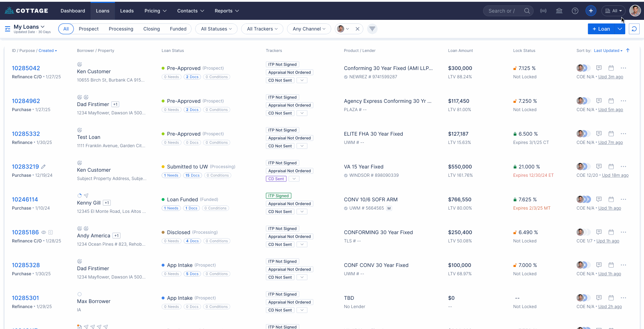Viewport: 644px width, 329px height.
Task: Click the + Loan button
Action: pyautogui.click(x=601, y=29)
